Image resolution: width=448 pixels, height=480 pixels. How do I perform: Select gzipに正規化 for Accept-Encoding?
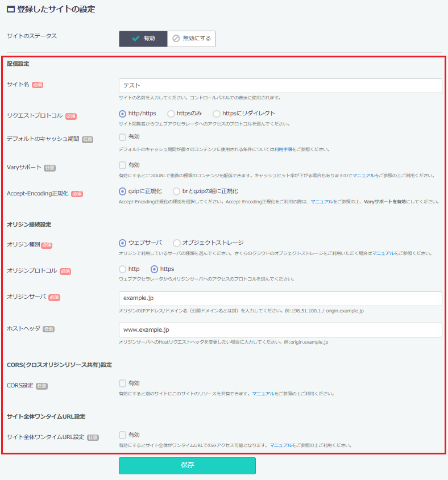coord(123,191)
